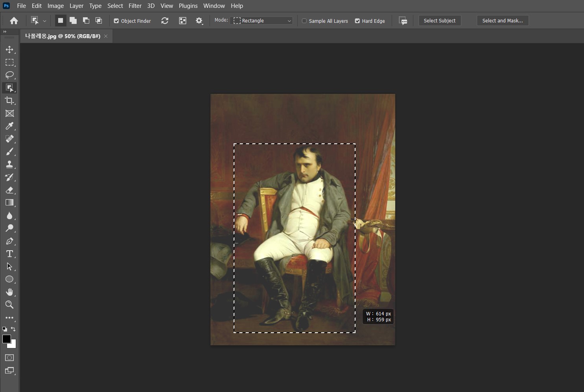Refresh the Object Finder
This screenshot has height=392, width=584.
click(x=165, y=21)
